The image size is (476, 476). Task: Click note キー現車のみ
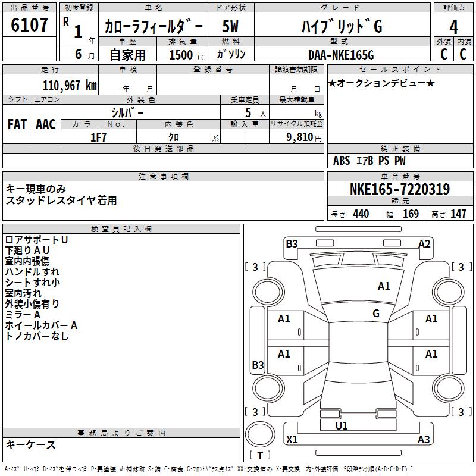tap(36, 189)
